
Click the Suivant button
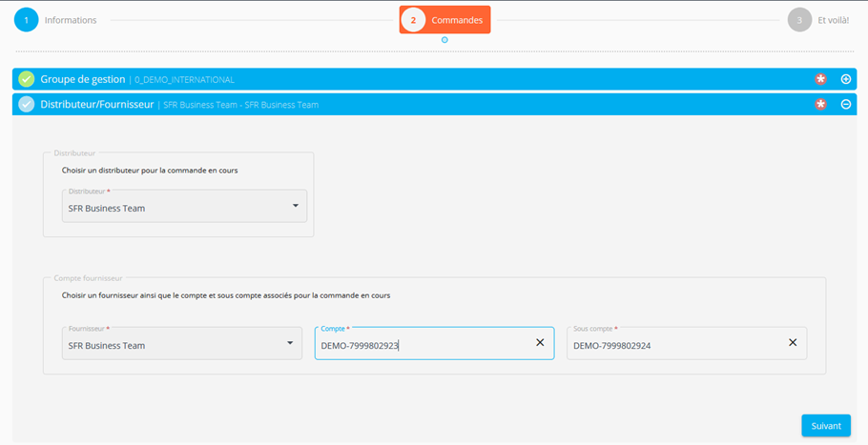click(825, 425)
